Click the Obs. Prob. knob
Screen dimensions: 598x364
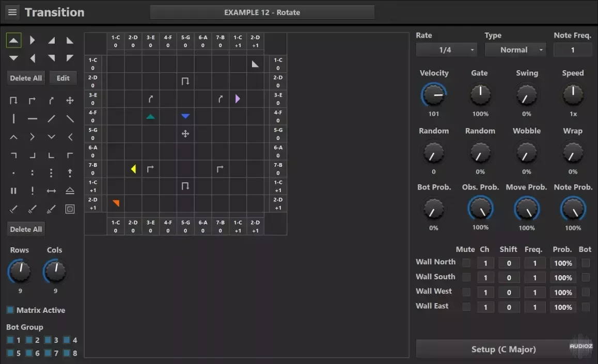(480, 209)
